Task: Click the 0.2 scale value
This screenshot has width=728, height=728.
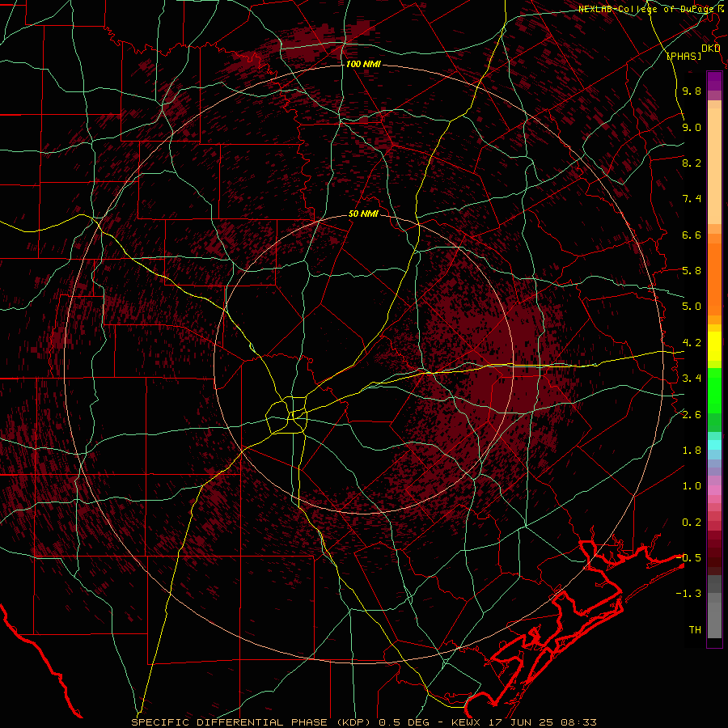Action: tap(692, 523)
